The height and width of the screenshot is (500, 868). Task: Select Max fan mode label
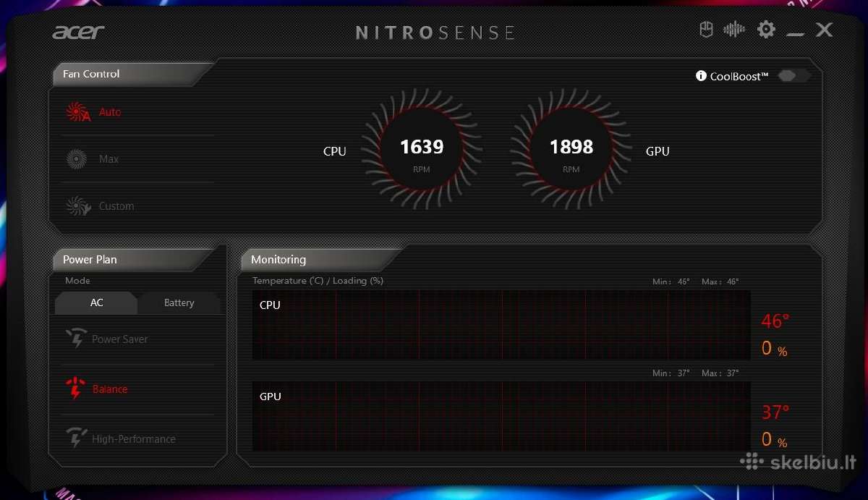coord(109,159)
